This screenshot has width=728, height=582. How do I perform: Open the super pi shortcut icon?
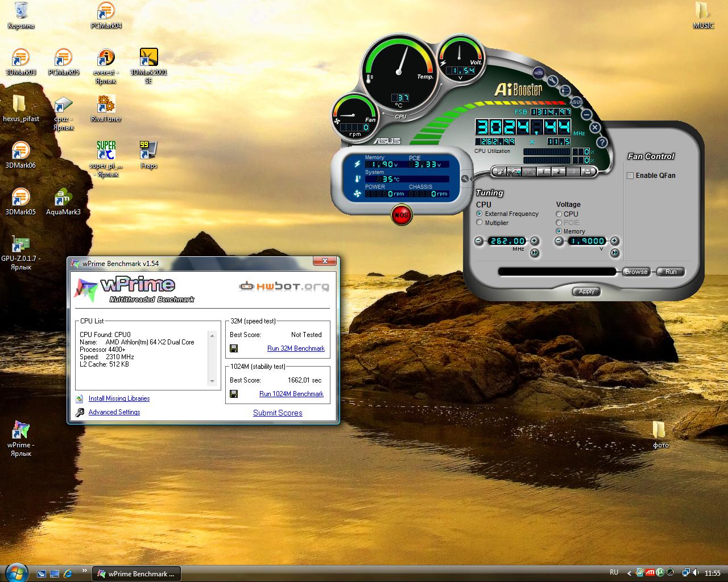coord(106,159)
